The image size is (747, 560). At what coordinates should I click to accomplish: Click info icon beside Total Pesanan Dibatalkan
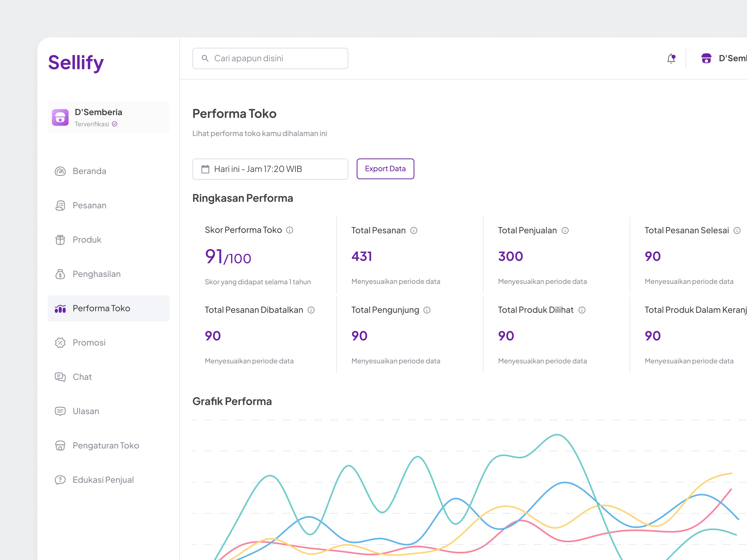point(311,310)
